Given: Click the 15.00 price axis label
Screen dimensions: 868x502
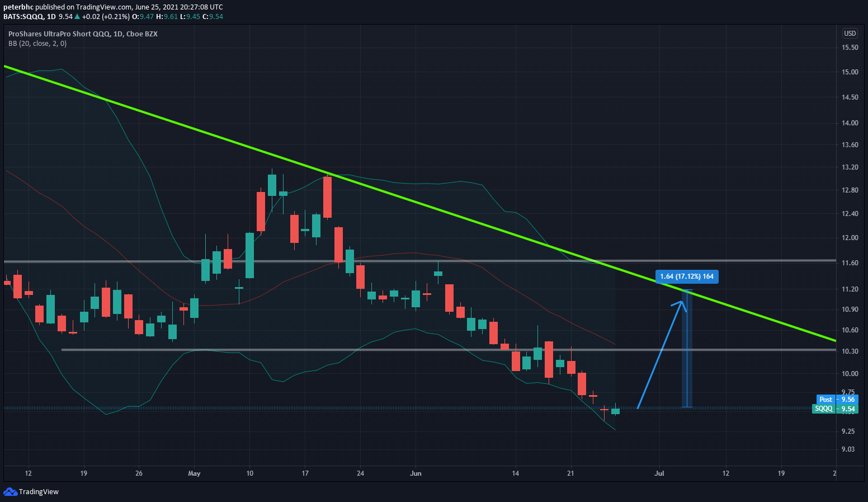Looking at the screenshot, I should [x=850, y=72].
